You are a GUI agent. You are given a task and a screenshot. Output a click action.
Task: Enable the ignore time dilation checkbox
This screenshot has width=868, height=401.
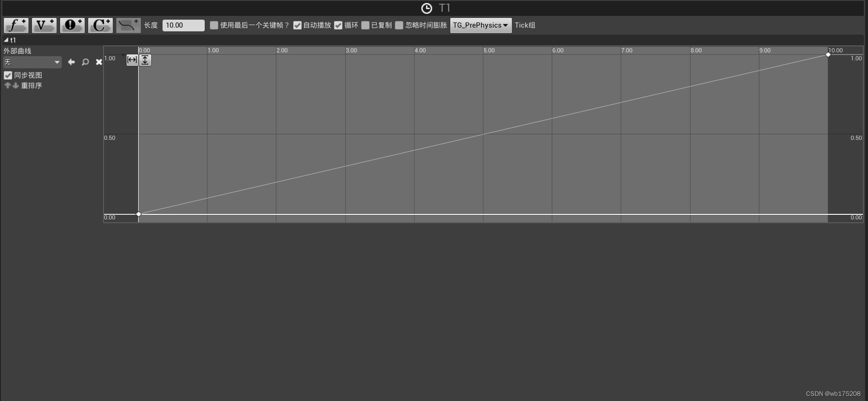pos(399,25)
